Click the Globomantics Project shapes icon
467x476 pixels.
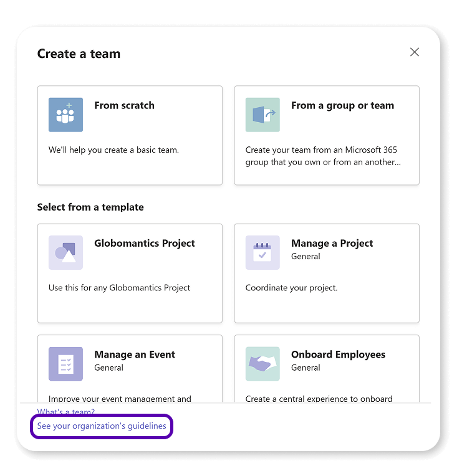click(65, 252)
